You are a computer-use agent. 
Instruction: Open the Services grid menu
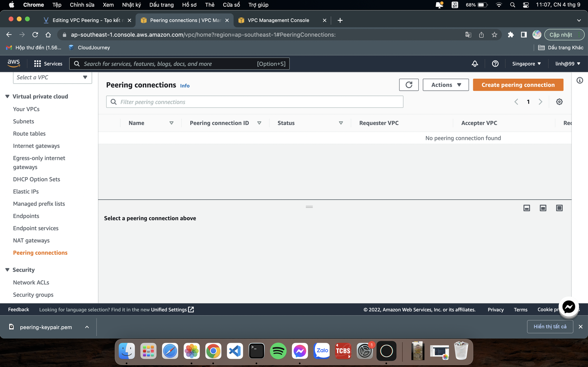pyautogui.click(x=48, y=64)
